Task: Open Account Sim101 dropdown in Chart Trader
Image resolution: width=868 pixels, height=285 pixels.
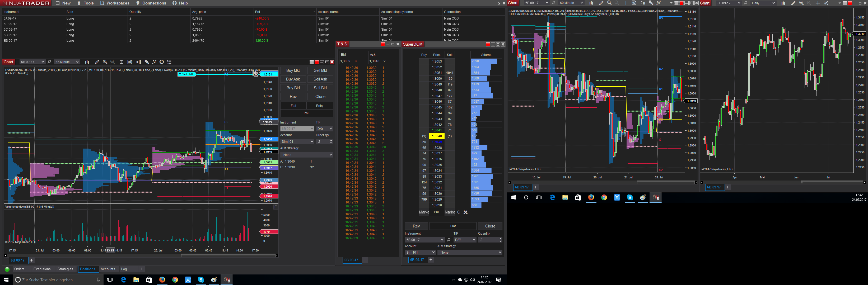Action: 297,142
